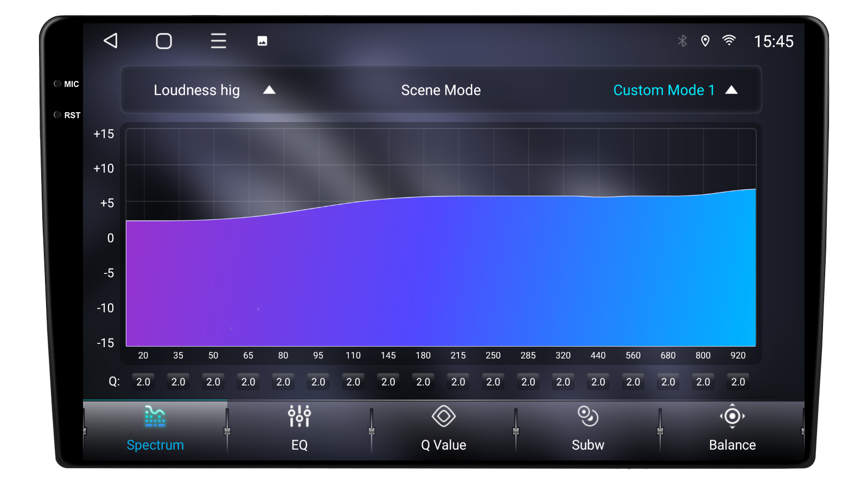The height and width of the screenshot is (493, 868).
Task: Click the Loudness hig label
Action: pyautogui.click(x=197, y=90)
